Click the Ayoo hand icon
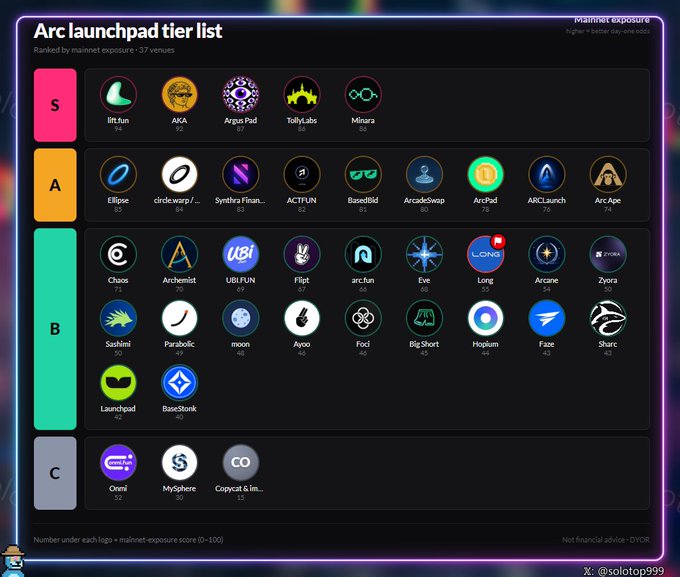Viewport: 680px width, 577px height. [302, 318]
